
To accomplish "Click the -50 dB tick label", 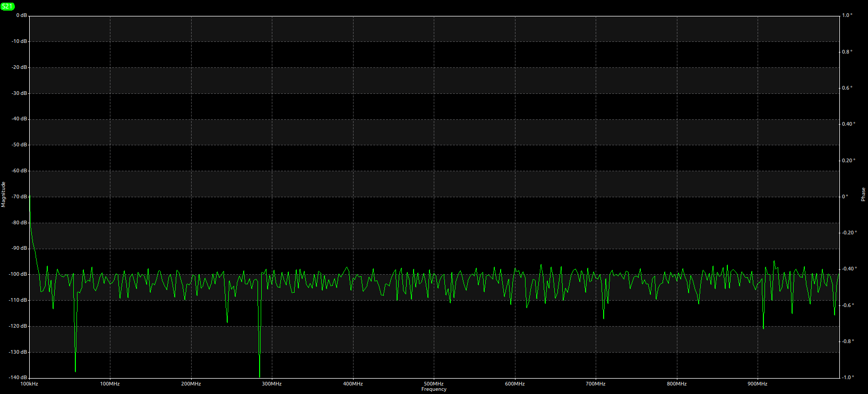I will coord(20,145).
